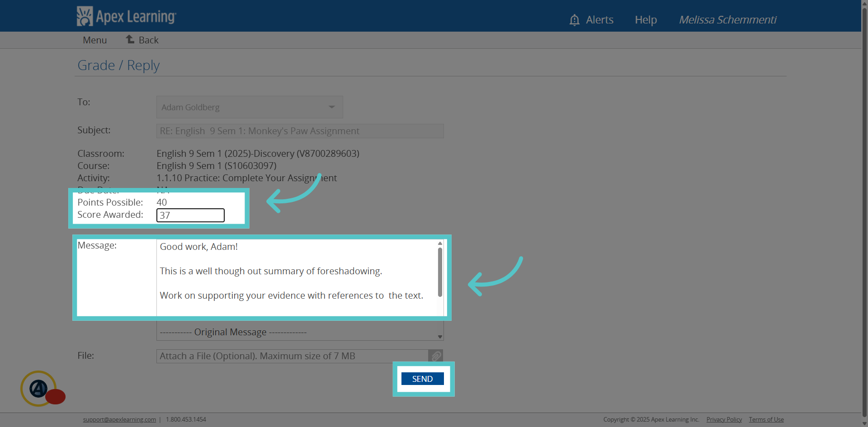Open the Menu item
Image resolution: width=868 pixels, height=427 pixels.
pos(95,40)
